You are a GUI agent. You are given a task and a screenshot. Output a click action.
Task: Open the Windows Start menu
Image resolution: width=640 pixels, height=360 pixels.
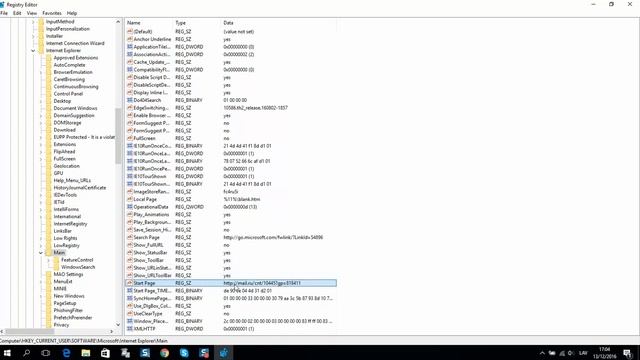(x=7, y=353)
